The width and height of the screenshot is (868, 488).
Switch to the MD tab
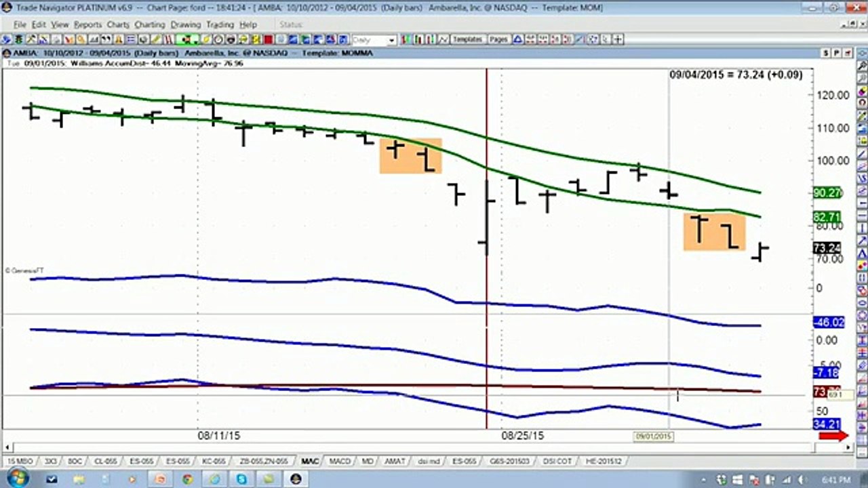pyautogui.click(x=367, y=461)
